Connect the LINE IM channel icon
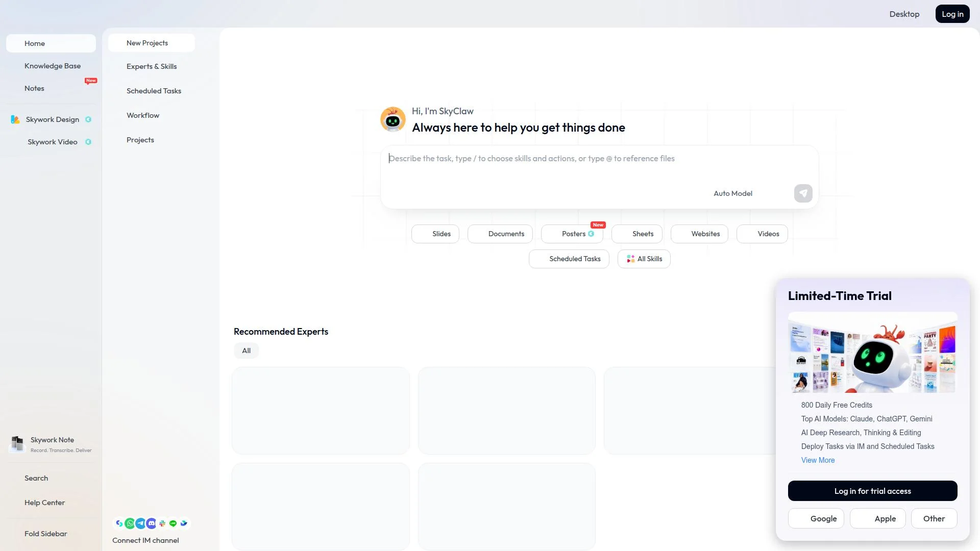This screenshot has height=551, width=980. [173, 523]
